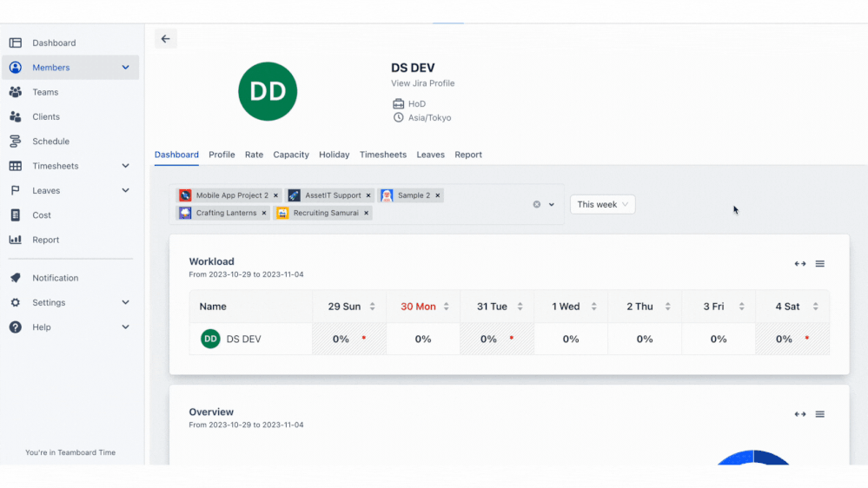Viewport: 868px width, 488px height.
Task: Open the Schedule page icon
Action: (16, 141)
